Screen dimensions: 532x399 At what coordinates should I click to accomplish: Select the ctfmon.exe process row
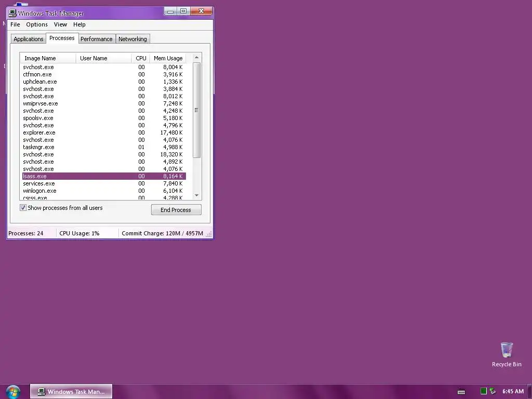(x=104, y=74)
